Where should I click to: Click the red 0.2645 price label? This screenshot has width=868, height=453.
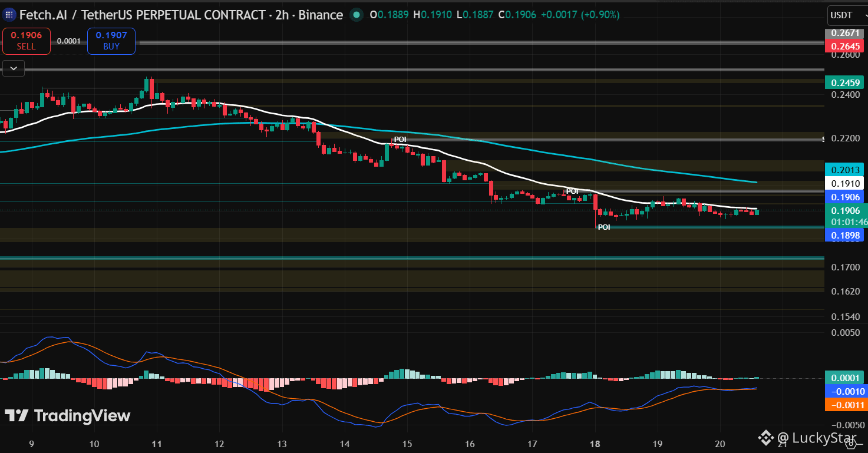point(846,46)
